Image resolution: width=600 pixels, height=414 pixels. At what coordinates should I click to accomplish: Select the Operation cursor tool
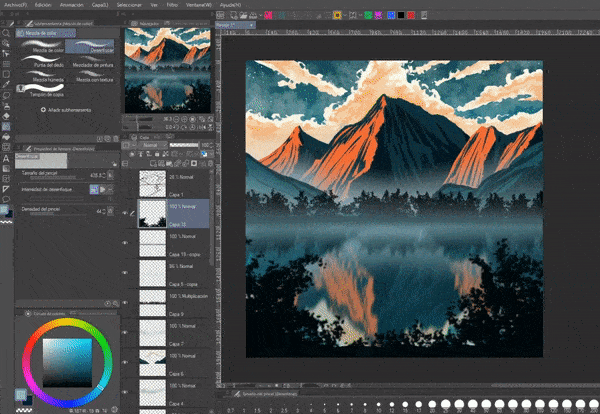[6, 43]
